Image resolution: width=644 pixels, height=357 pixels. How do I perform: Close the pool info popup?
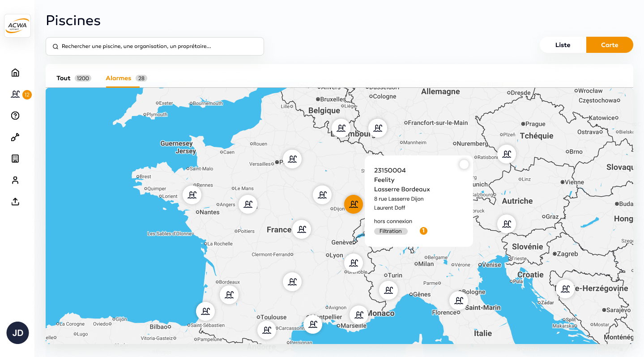[464, 164]
